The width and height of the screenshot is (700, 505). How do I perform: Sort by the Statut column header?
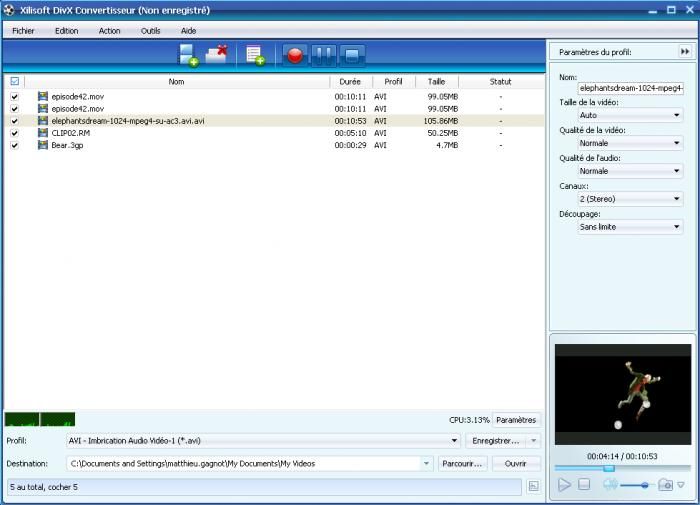500,82
